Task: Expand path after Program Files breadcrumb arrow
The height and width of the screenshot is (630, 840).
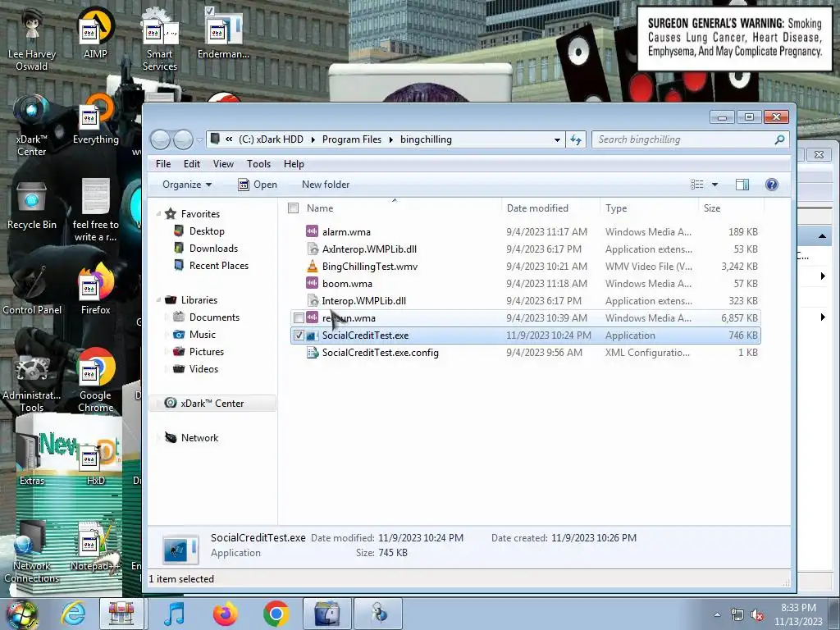Action: point(390,139)
